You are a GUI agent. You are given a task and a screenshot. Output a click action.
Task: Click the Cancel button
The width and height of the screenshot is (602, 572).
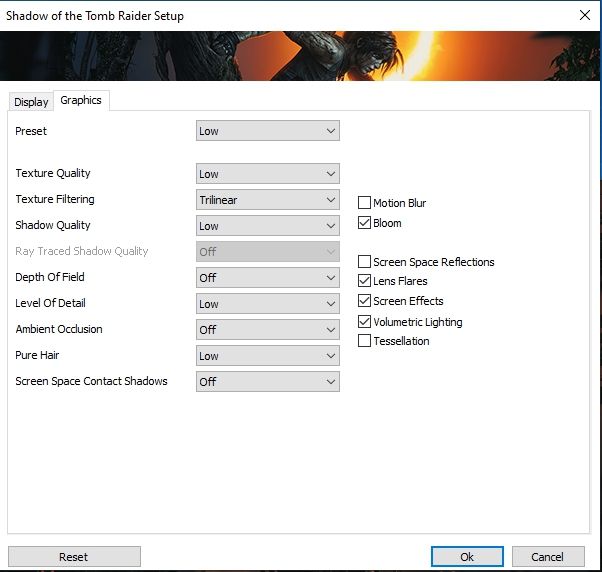(x=548, y=557)
